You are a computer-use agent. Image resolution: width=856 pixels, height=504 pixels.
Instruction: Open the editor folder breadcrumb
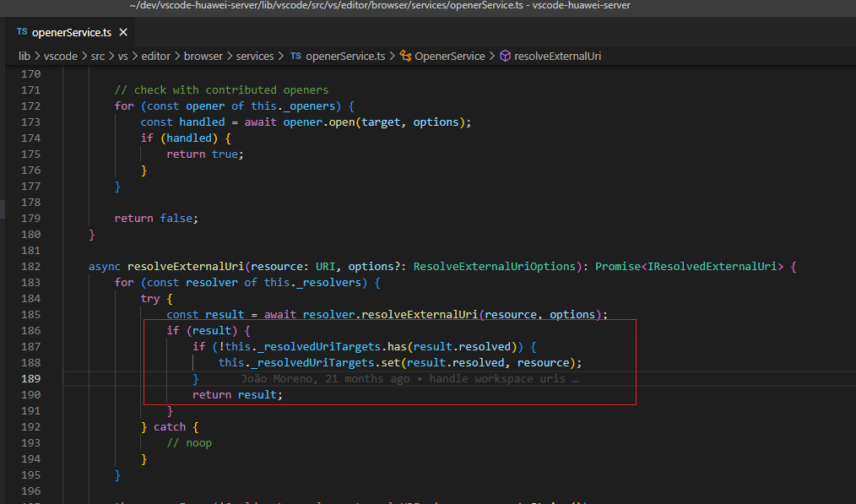pos(156,56)
